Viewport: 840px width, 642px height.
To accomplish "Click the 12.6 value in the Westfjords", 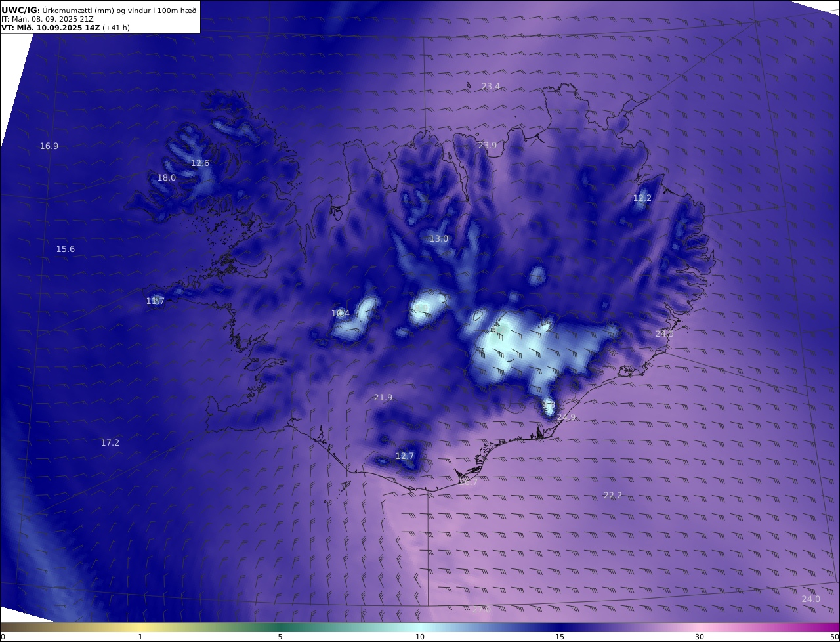I will (200, 163).
